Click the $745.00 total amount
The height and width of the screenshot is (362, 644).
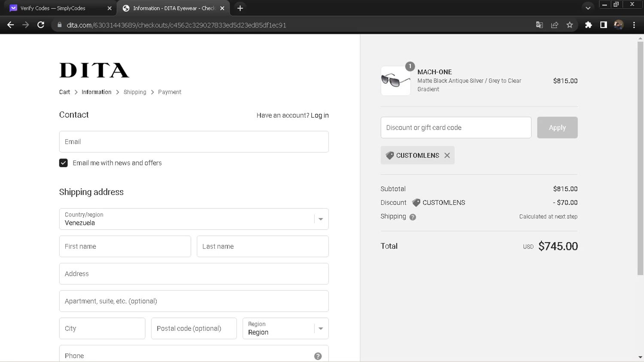click(558, 246)
